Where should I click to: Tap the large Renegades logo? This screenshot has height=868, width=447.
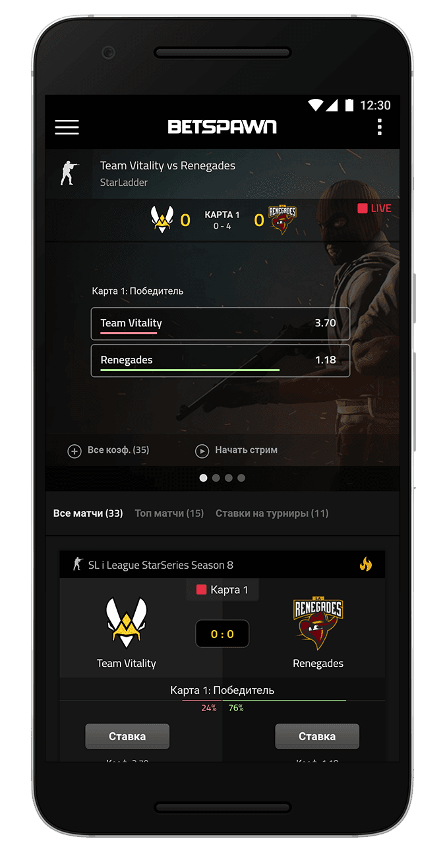tap(318, 623)
